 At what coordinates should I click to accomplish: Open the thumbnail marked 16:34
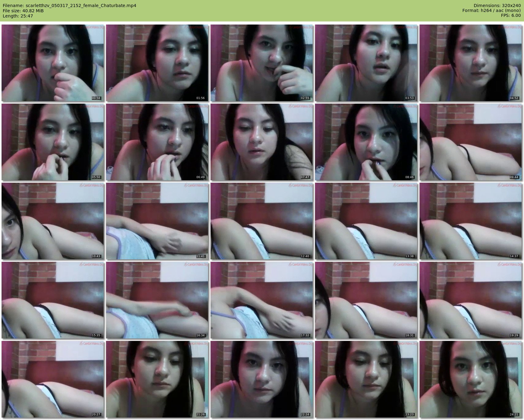157,300
